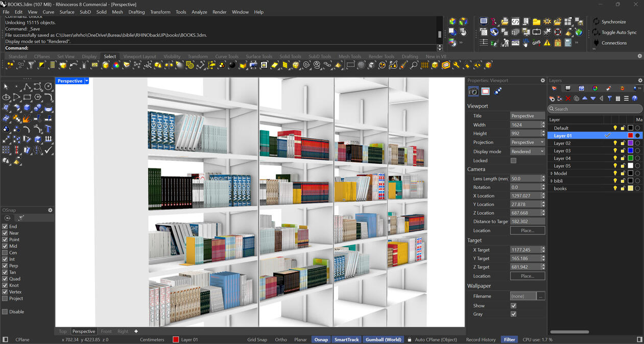Open the Perspective viewport title menu
The height and width of the screenshot is (344, 644).
[86, 81]
